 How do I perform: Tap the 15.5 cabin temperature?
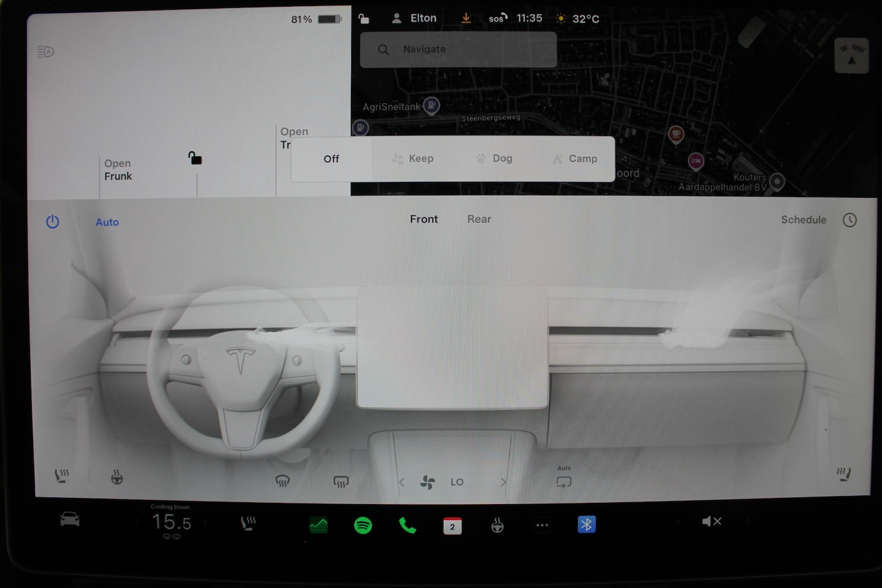coord(171,522)
